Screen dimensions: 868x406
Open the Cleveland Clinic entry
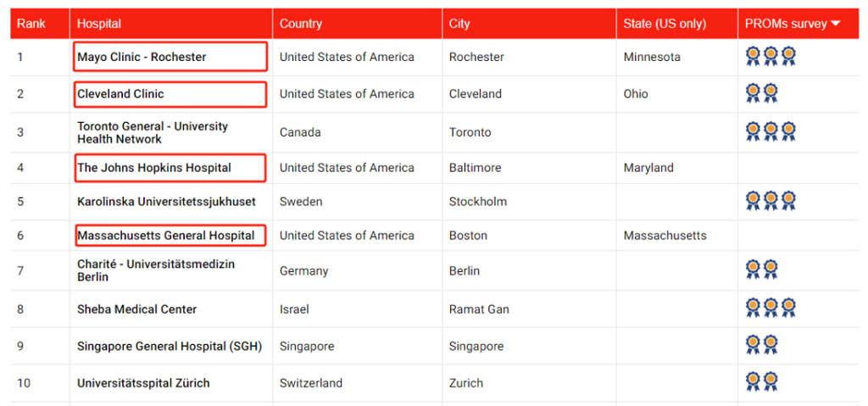[x=120, y=93]
